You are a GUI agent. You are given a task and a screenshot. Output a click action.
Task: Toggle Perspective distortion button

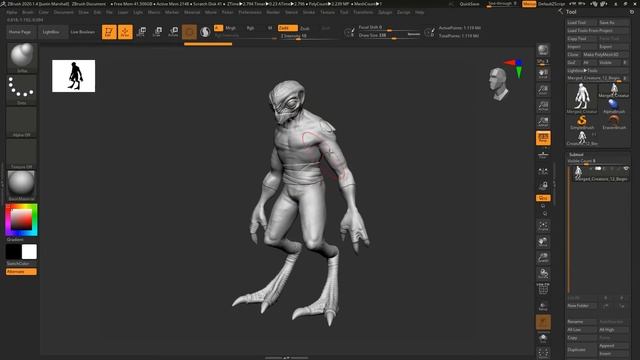click(x=543, y=138)
